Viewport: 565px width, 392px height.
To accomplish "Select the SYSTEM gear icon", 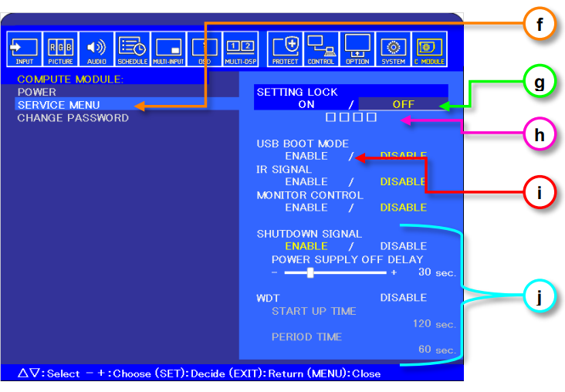I will tap(394, 49).
